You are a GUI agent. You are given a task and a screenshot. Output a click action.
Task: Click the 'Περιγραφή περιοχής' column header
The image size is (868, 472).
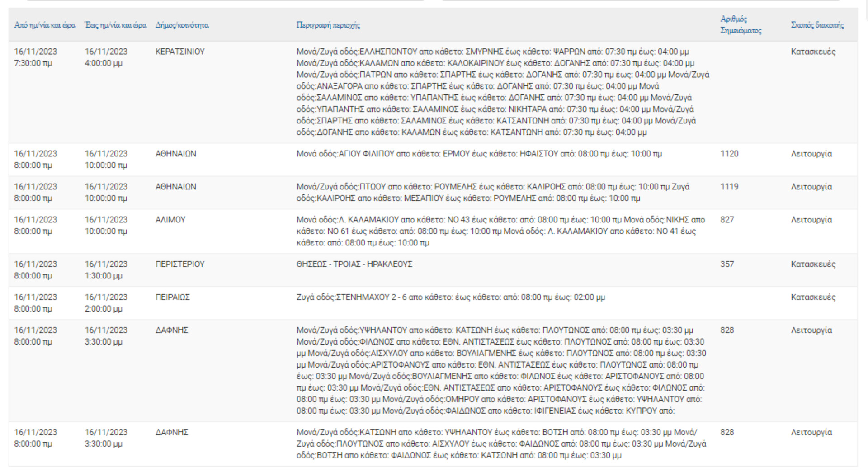(x=328, y=25)
